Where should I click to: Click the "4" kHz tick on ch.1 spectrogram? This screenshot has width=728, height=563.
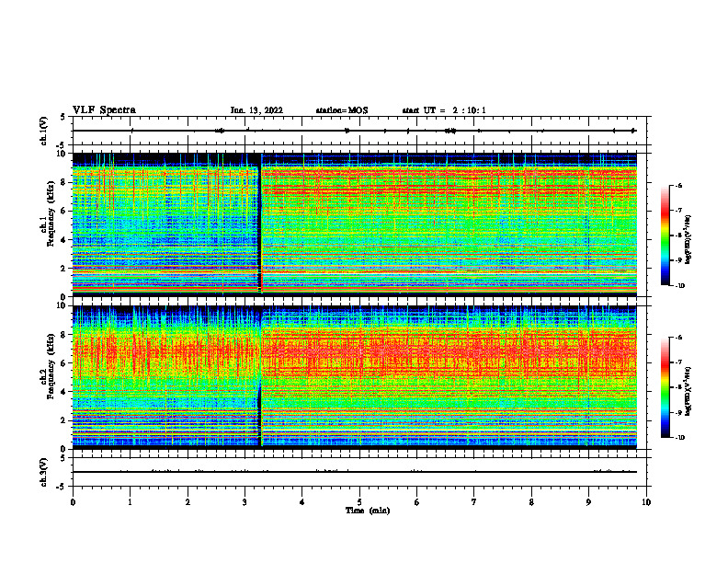tap(64, 240)
